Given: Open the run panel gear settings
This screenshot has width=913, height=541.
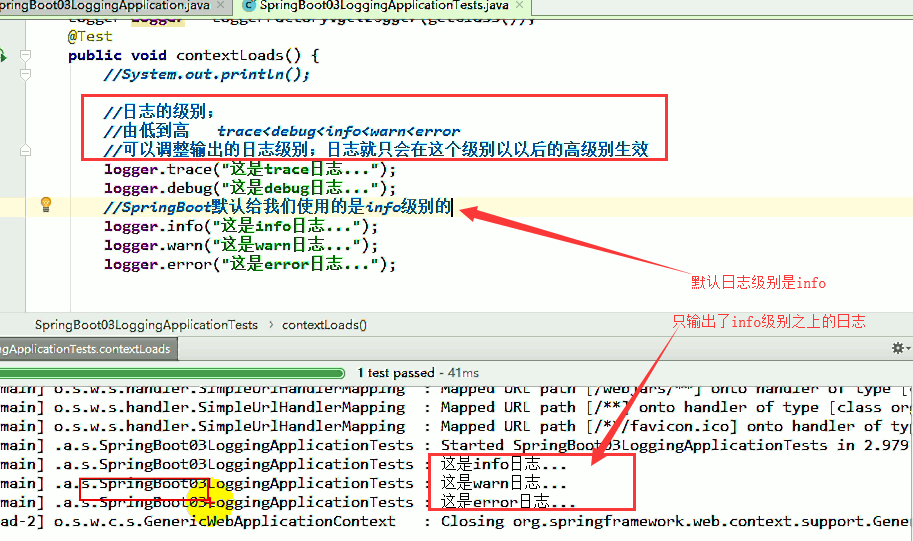Looking at the screenshot, I should tap(898, 348).
